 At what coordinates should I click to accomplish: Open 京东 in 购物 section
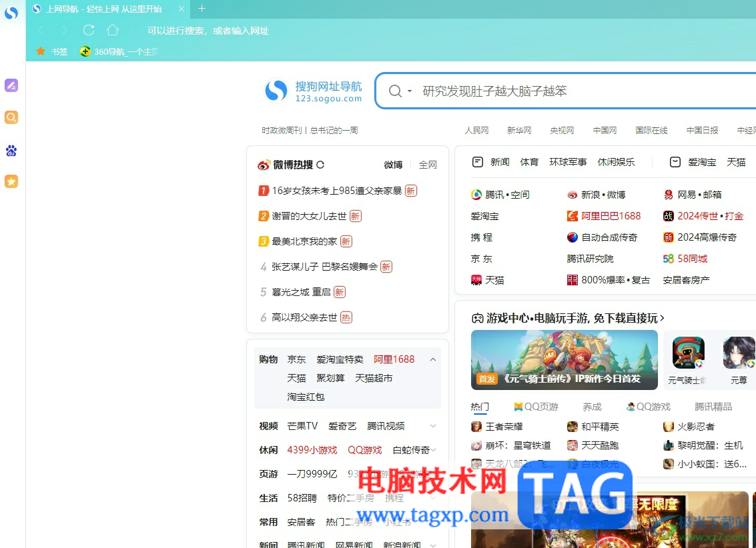tap(296, 359)
